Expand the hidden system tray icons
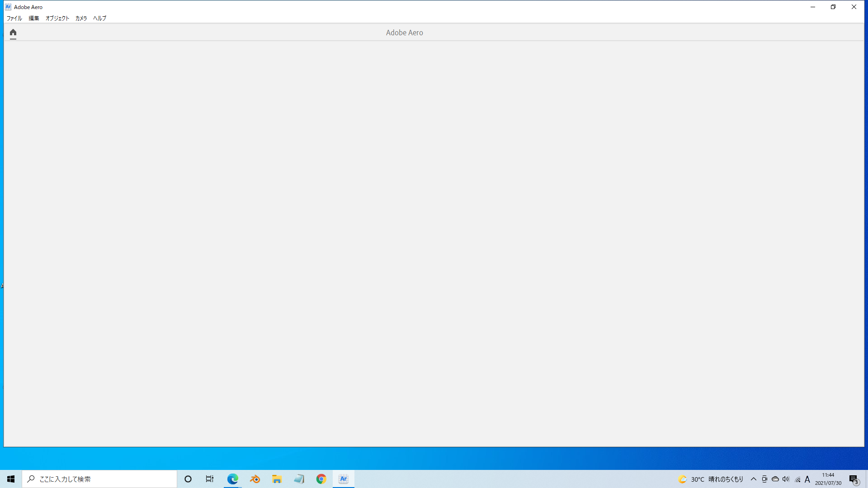Viewport: 868px width, 488px height. click(x=753, y=479)
